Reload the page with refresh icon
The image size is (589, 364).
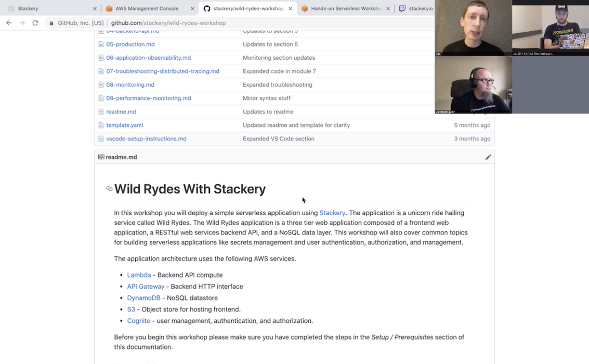[35, 23]
